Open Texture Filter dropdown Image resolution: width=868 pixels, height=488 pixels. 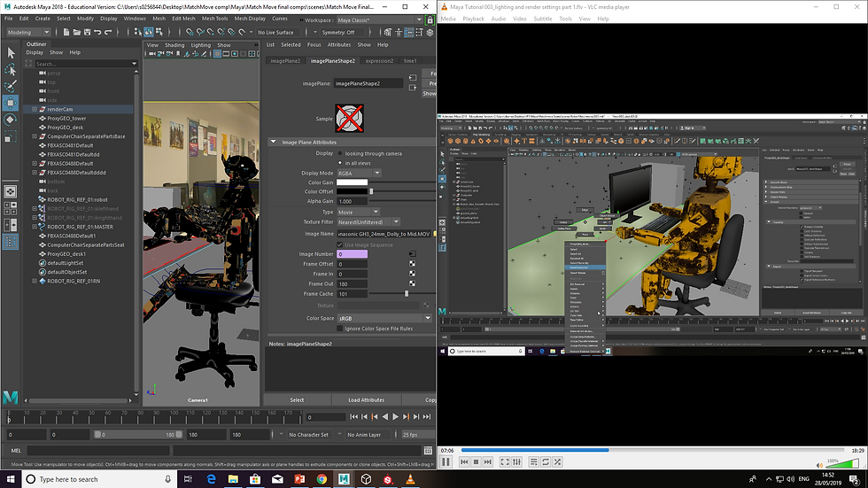click(368, 222)
